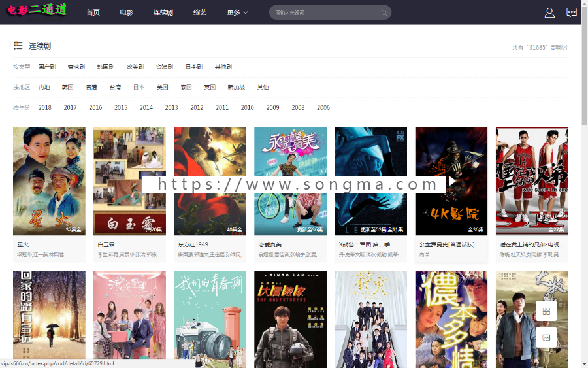Filter by year 2012

click(197, 107)
